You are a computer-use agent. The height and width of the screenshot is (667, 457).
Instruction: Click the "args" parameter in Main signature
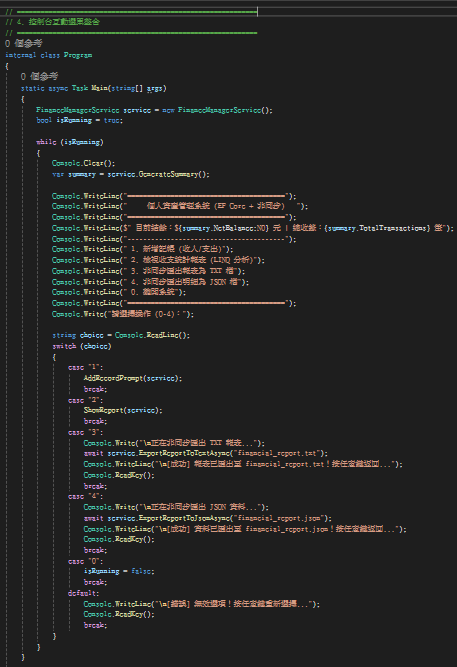point(154,88)
